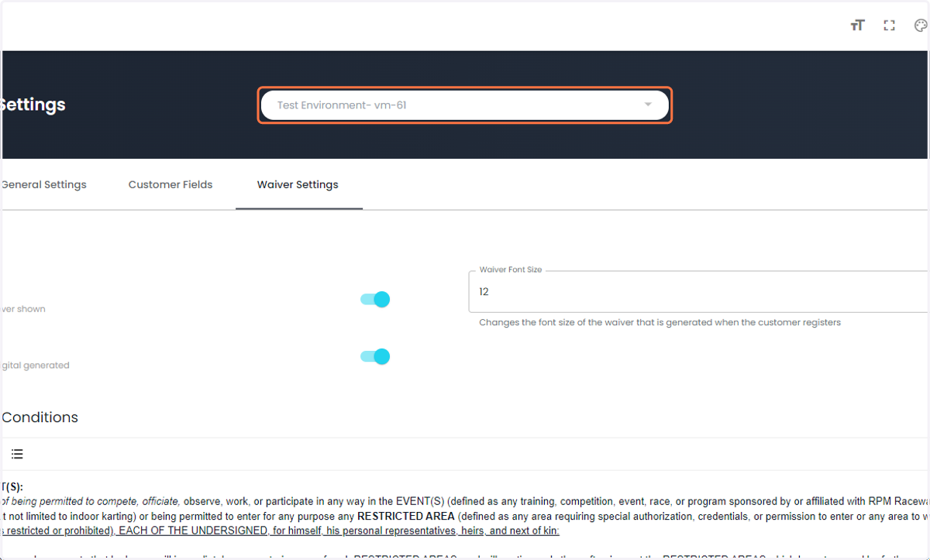Viewport: 930px width, 560px height.
Task: Click bold RESTRICTED AREA text in waiver
Action: click(x=405, y=516)
